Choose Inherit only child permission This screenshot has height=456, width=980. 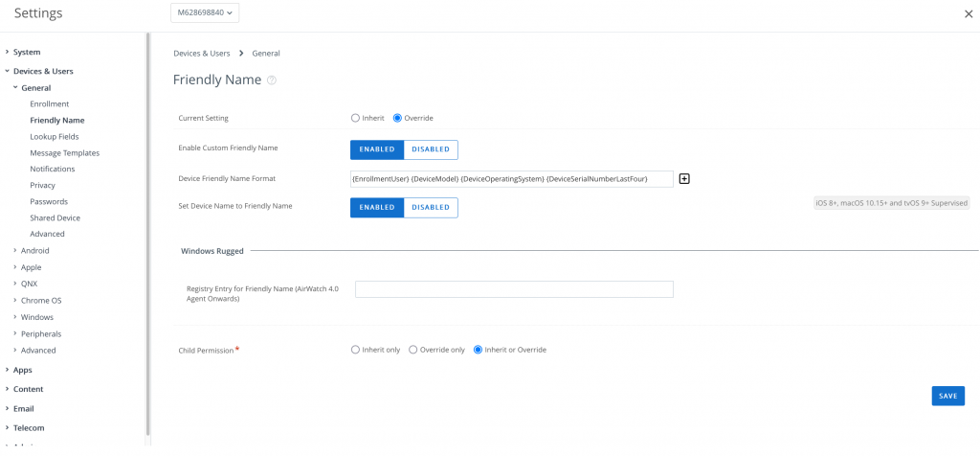(x=355, y=350)
